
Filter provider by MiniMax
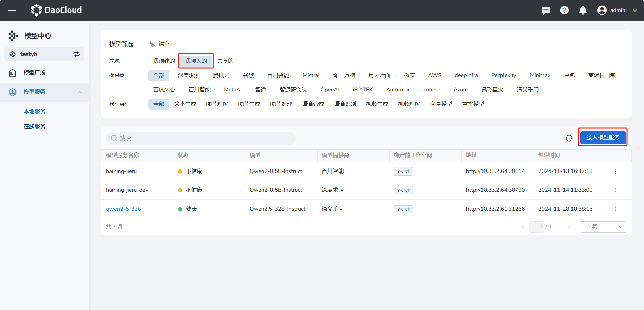point(540,75)
